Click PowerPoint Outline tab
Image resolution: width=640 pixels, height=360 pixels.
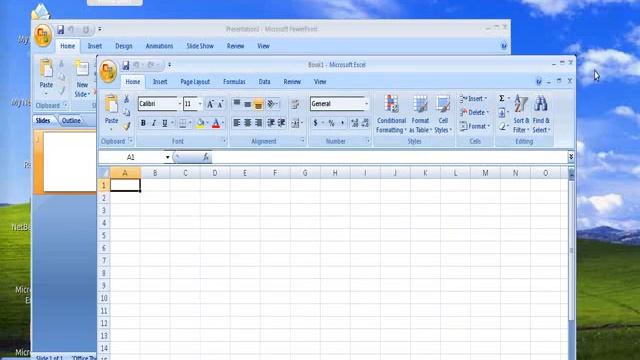tap(71, 120)
